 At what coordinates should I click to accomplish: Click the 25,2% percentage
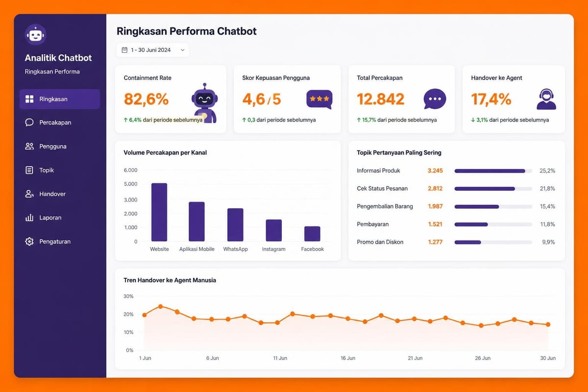(x=547, y=171)
